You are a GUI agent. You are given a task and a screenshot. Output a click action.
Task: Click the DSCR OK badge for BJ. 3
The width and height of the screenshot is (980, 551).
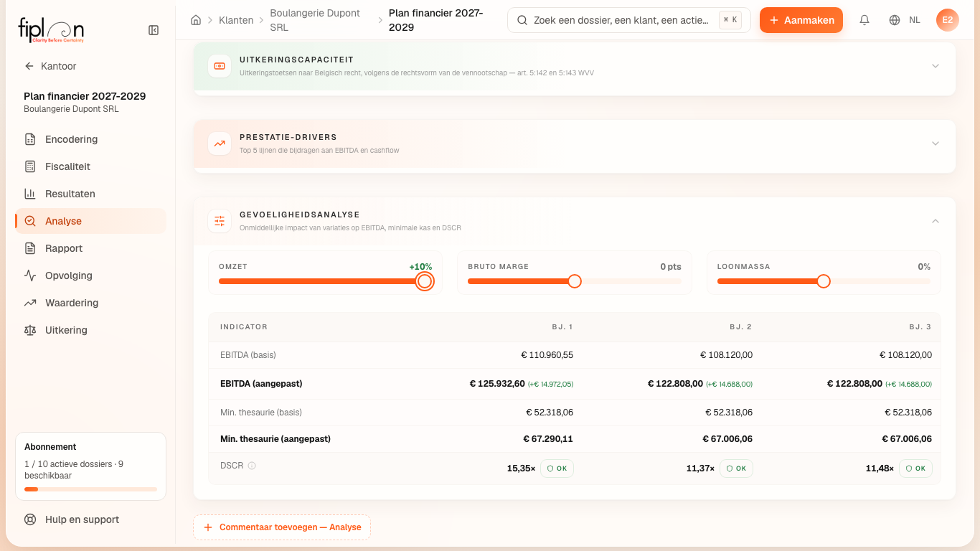pos(915,468)
